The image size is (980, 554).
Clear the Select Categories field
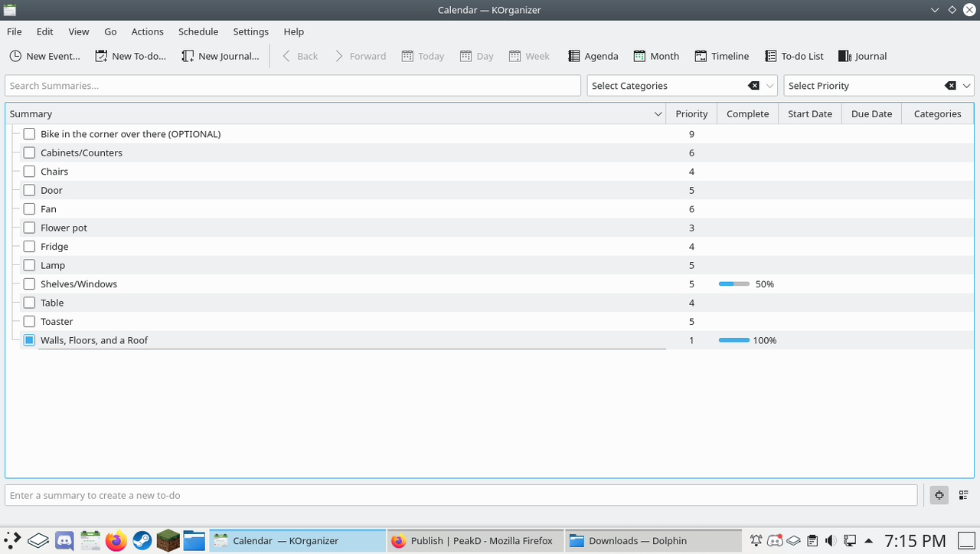pyautogui.click(x=753, y=86)
